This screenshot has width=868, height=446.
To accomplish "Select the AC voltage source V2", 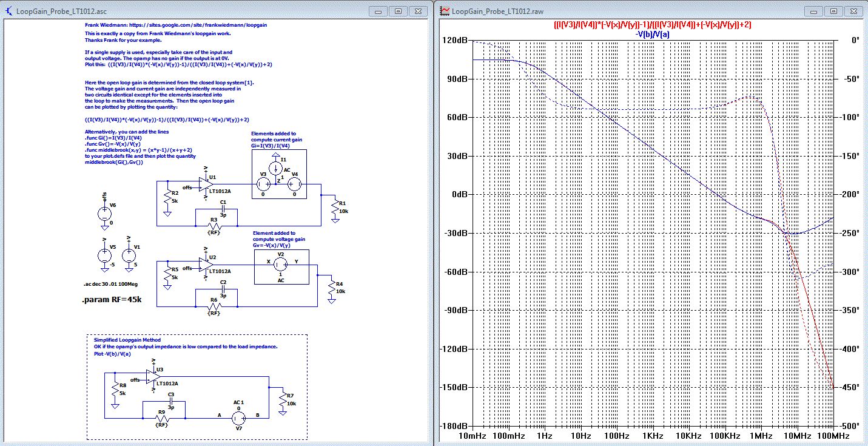I will tap(280, 264).
